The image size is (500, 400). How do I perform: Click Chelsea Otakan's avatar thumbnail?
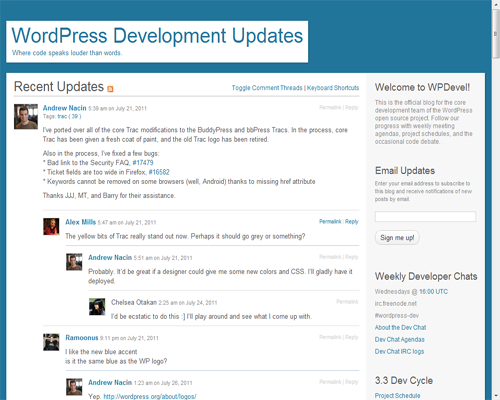coord(97,306)
